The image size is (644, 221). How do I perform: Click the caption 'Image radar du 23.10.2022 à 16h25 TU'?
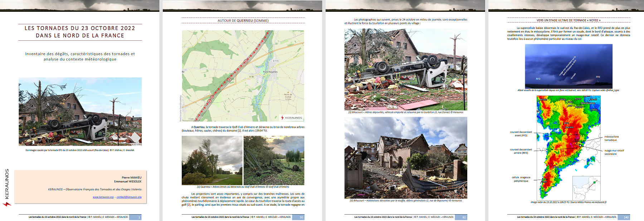tap(569, 202)
